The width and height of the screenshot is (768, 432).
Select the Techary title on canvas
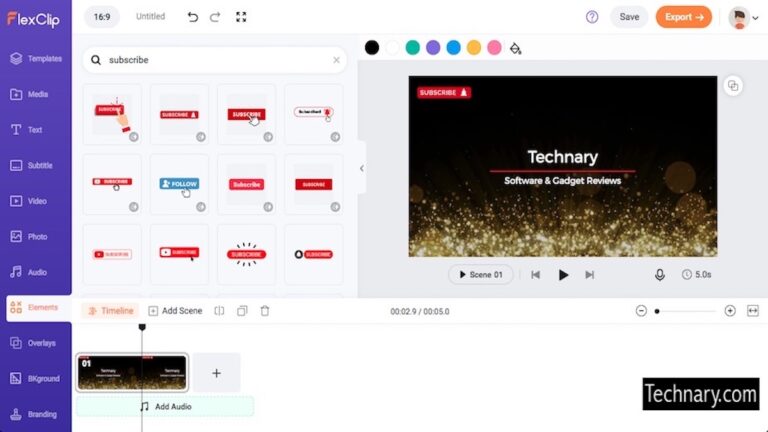(x=562, y=157)
